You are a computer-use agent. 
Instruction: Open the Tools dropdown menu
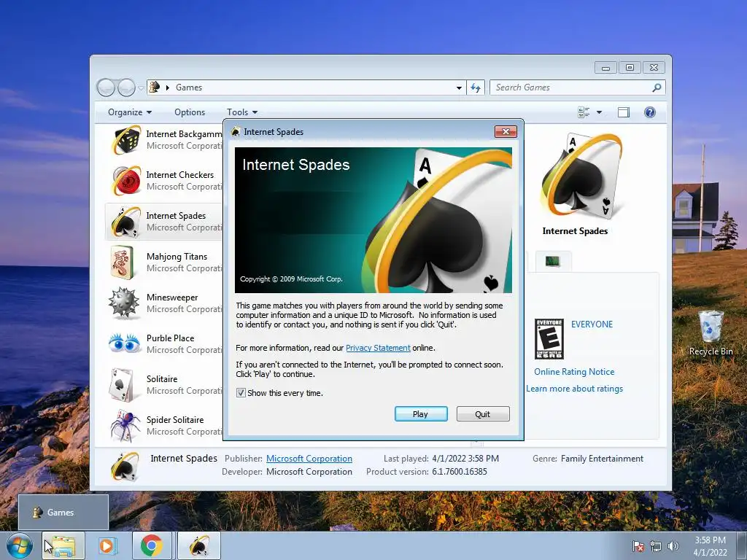tap(242, 112)
